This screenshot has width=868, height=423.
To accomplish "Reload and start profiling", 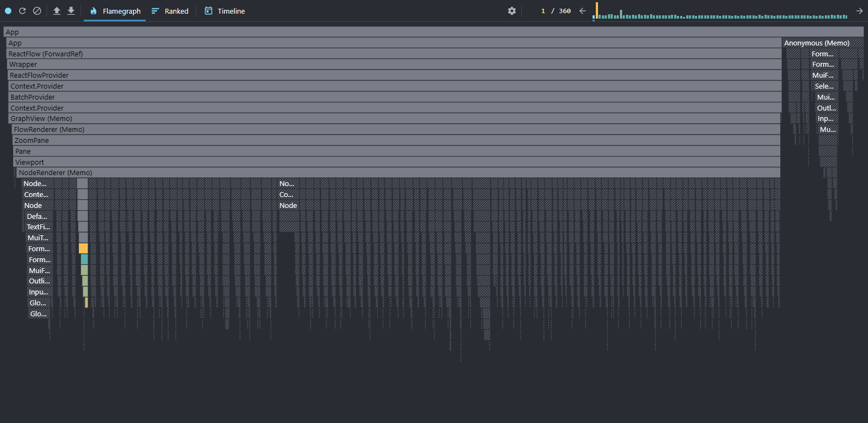I will 22,11.
